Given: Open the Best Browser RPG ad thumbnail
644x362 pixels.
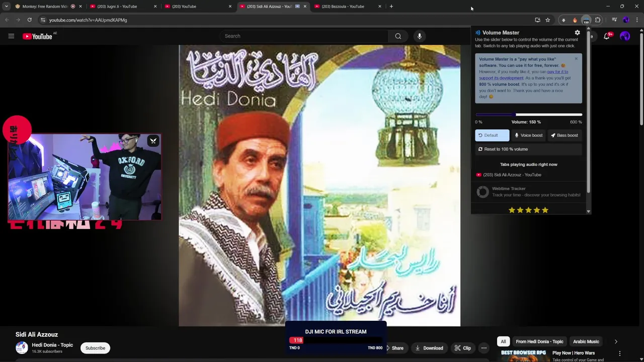Looking at the screenshot, I should tap(523, 355).
